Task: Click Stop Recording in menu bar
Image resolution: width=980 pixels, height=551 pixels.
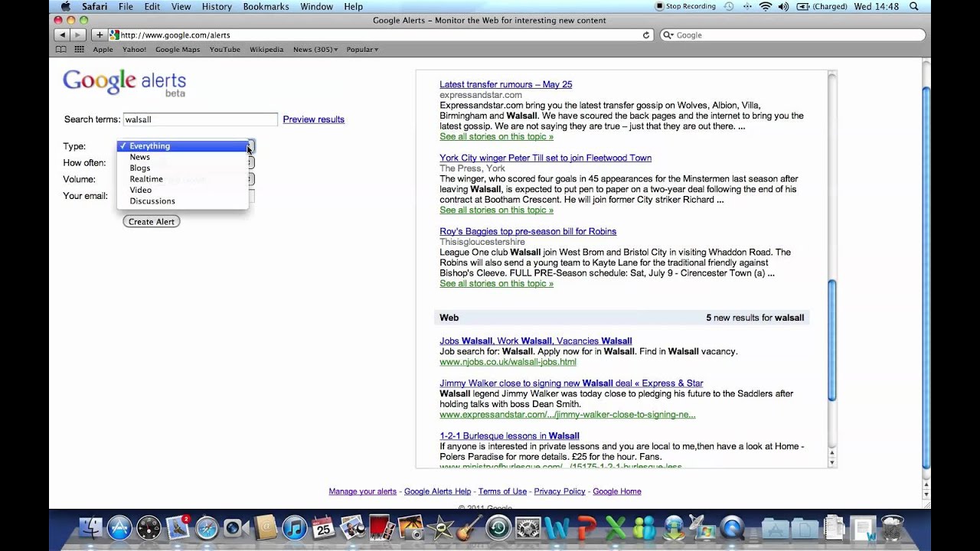Action: (685, 6)
